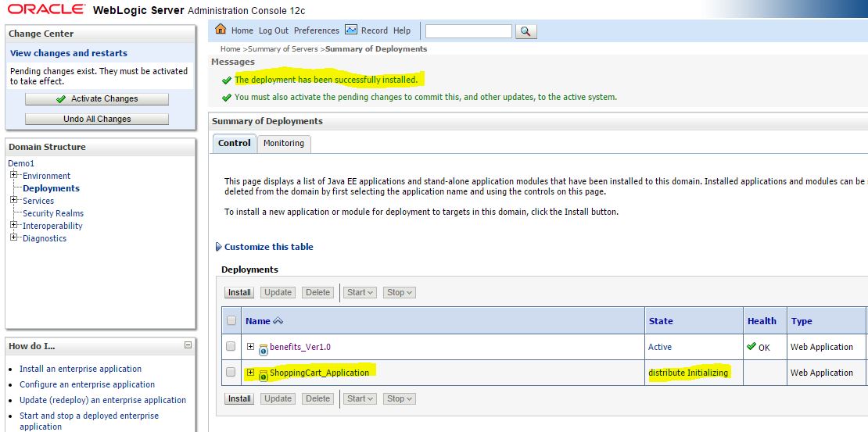This screenshot has width=868, height=432.
Task: Select Environment in Domain Structure
Action: point(46,176)
